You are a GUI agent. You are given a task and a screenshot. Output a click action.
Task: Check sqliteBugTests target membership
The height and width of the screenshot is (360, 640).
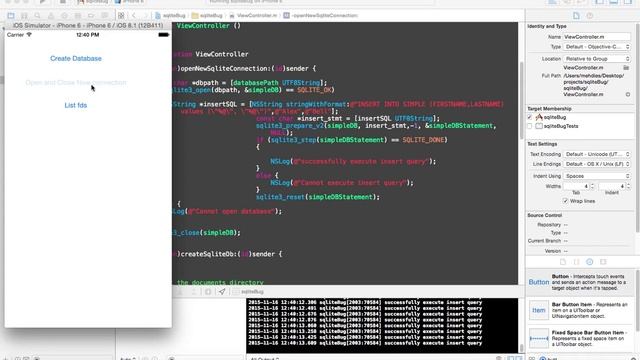(x=530, y=126)
